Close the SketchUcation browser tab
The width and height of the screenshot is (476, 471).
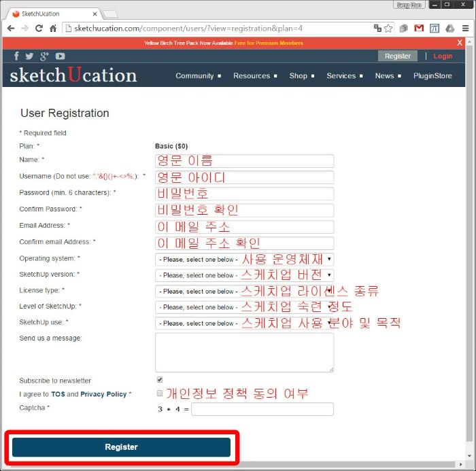tap(95, 14)
